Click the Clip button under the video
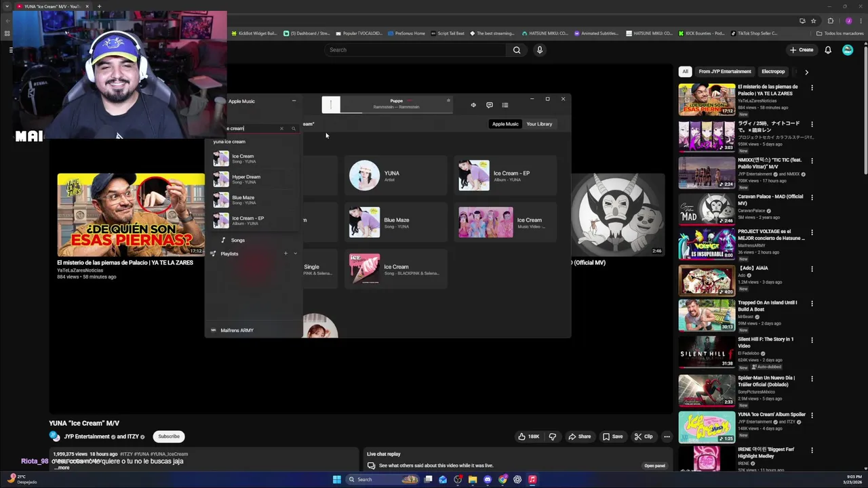Screen dimensions: 868x488 coord(643,436)
